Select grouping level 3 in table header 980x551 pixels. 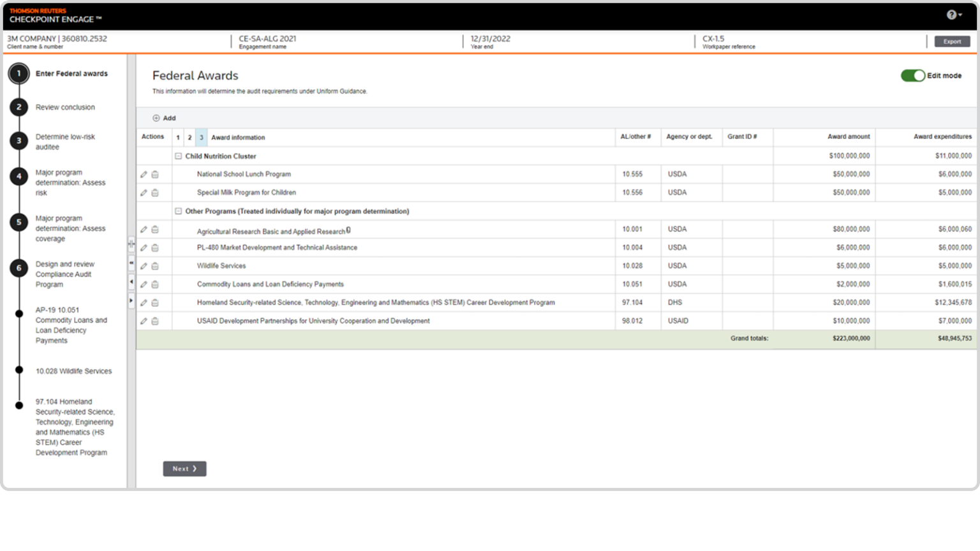201,138
